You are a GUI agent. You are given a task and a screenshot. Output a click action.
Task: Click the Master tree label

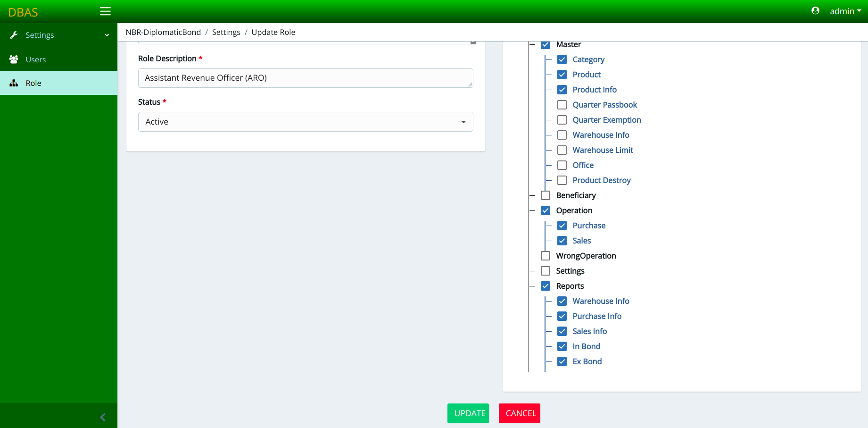[x=569, y=44]
